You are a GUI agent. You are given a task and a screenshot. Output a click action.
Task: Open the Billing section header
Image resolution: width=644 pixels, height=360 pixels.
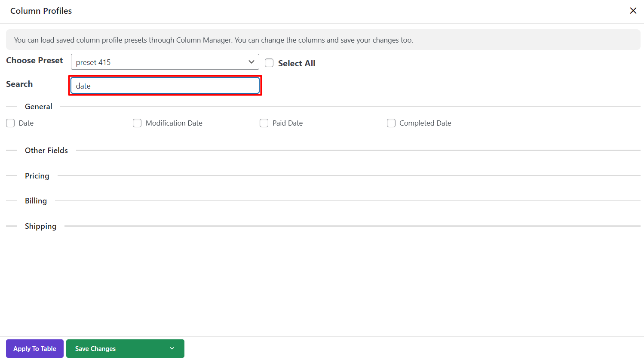(36, 201)
